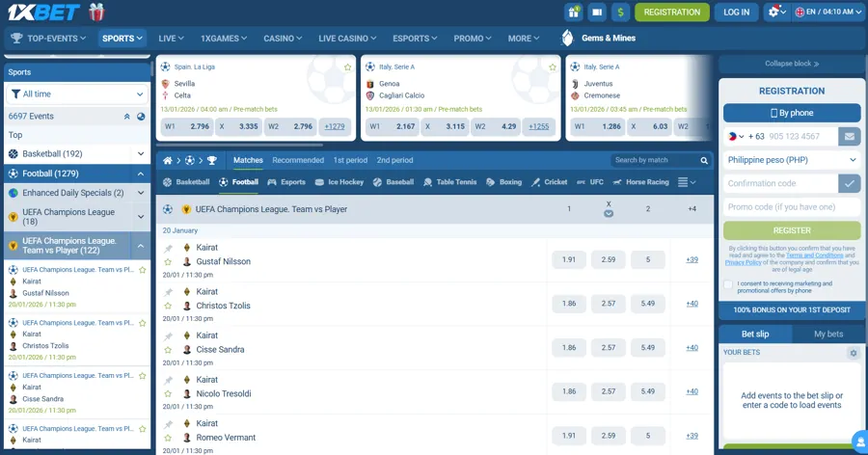Collapse Football (1279) in sidebar
This screenshot has width=868, height=455.
(x=141, y=174)
